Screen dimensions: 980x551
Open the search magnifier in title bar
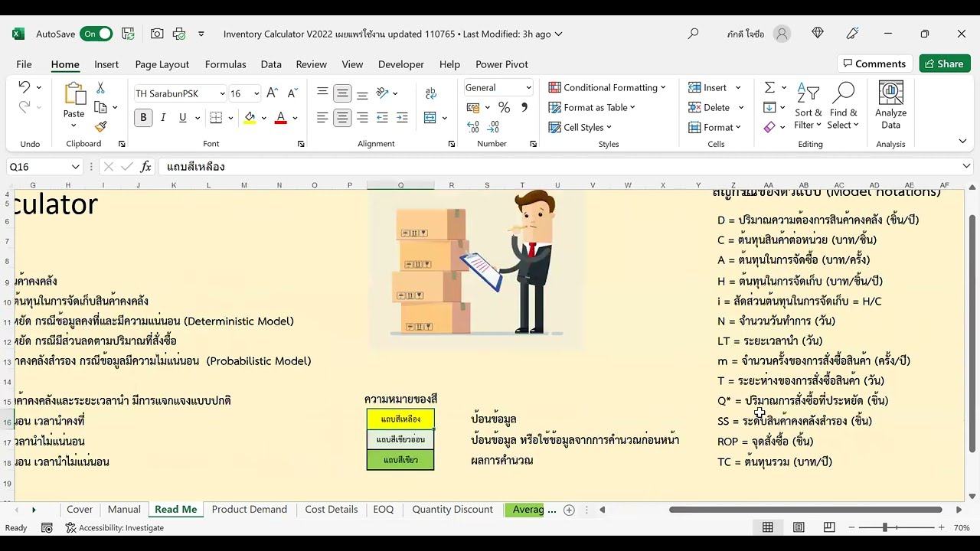click(693, 34)
